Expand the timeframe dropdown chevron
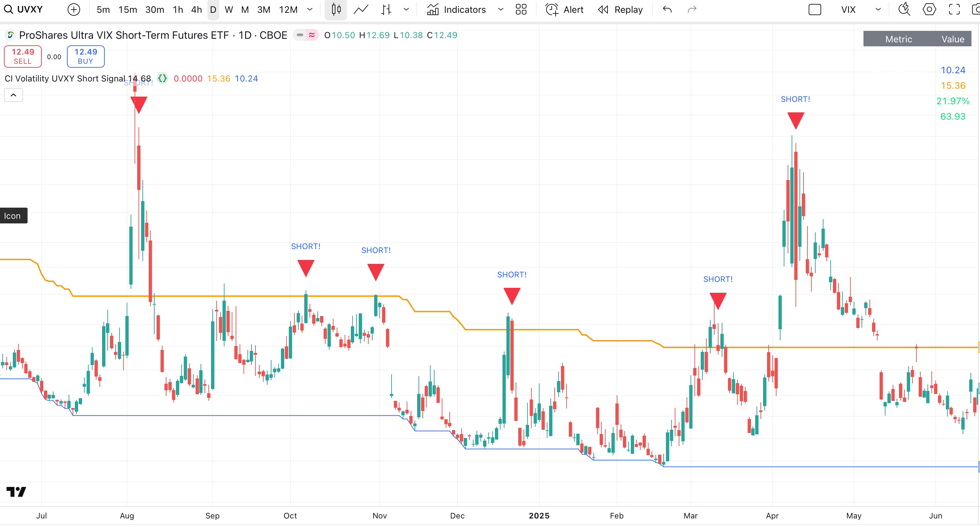This screenshot has width=980, height=527. (310, 10)
